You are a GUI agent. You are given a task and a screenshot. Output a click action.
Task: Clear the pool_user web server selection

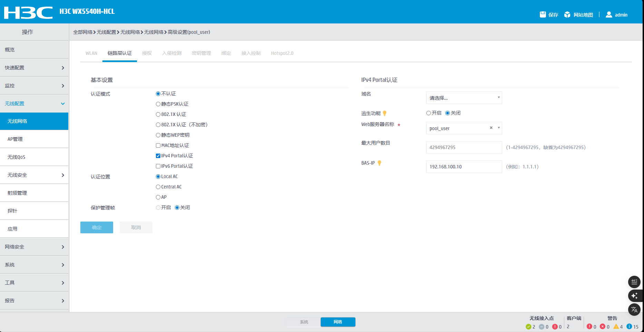coord(491,128)
